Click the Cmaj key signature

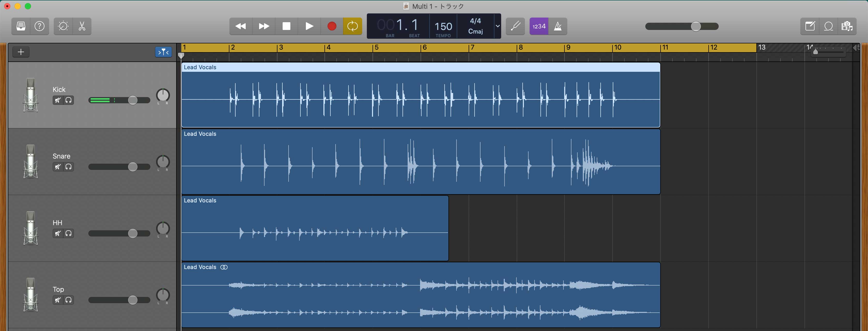click(475, 31)
